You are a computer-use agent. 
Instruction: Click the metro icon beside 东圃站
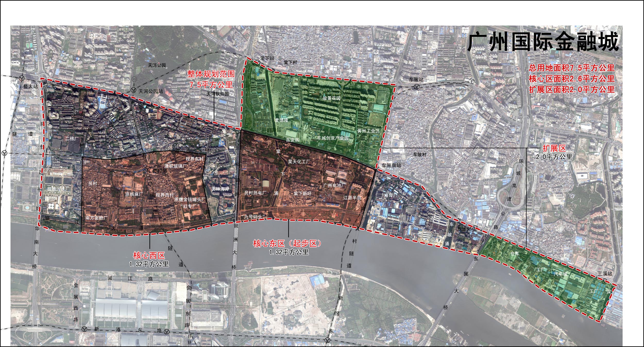coord(475,228)
